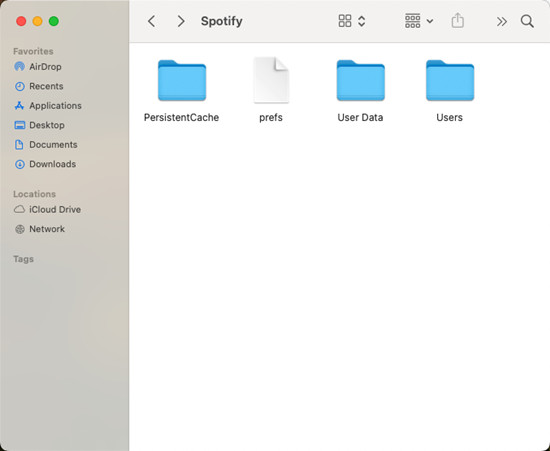
Task: Click the Share toolbar icon
Action: (x=457, y=21)
